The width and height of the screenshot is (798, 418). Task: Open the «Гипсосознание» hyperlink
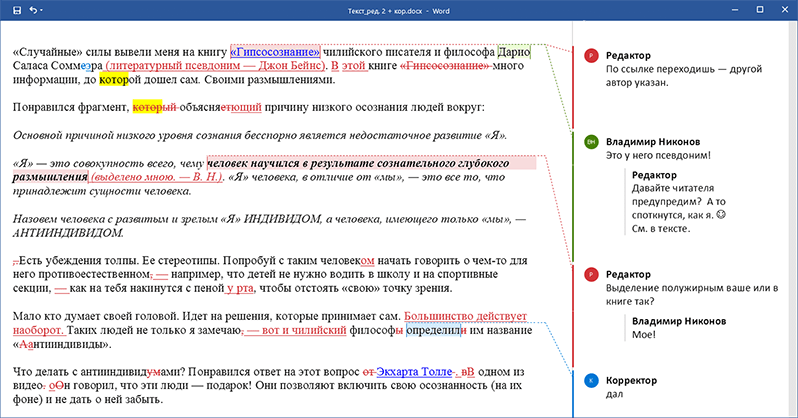pyautogui.click(x=275, y=51)
